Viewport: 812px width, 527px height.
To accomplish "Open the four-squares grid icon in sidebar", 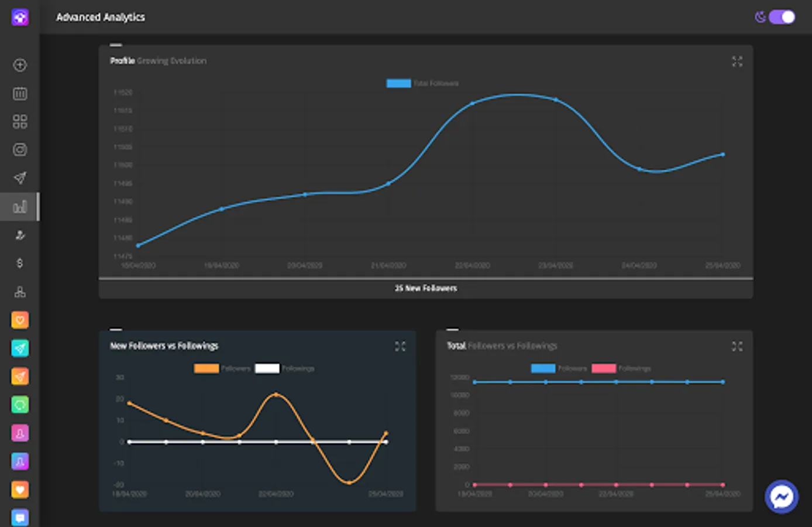I will [x=20, y=121].
